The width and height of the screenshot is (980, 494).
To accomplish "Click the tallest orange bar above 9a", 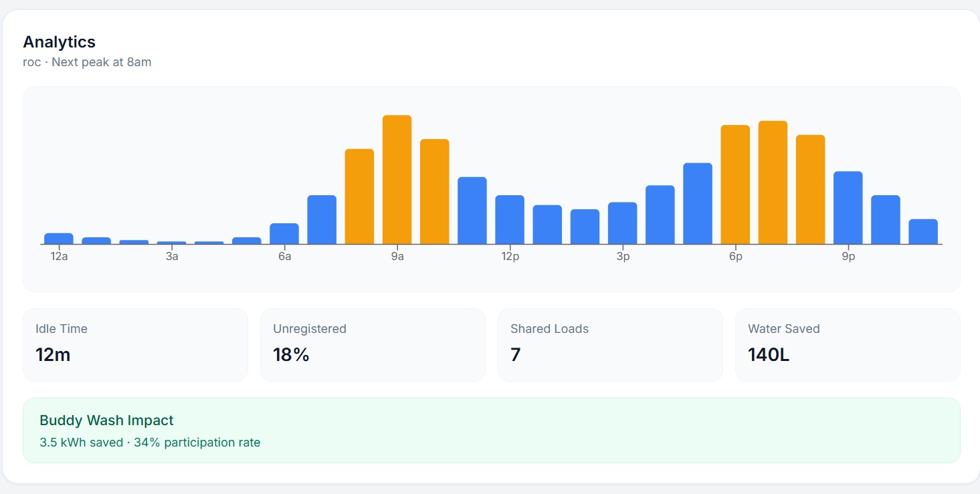I will point(397,180).
